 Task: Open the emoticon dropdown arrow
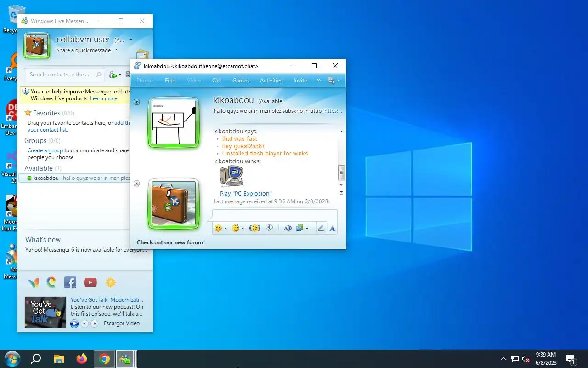pyautogui.click(x=225, y=229)
